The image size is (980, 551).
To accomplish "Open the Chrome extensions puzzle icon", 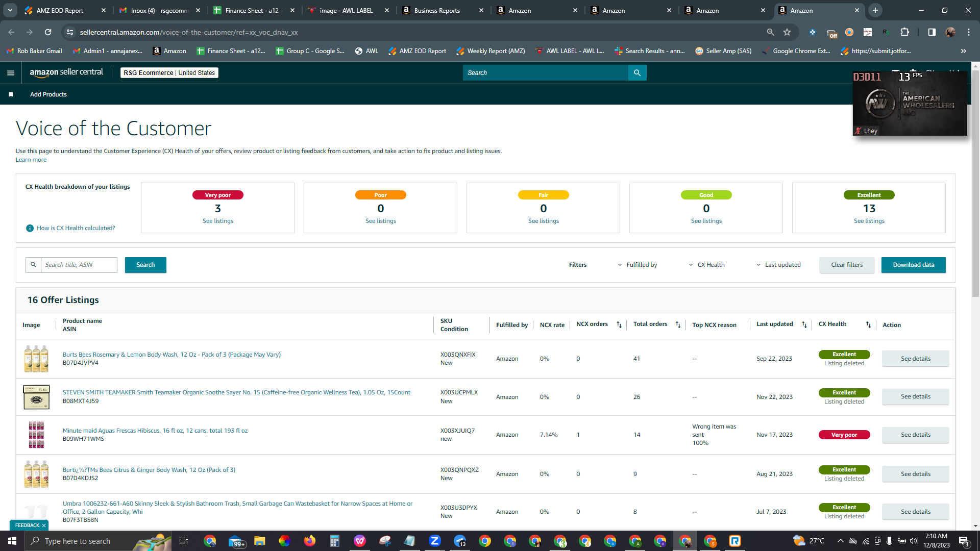I will 905,32.
